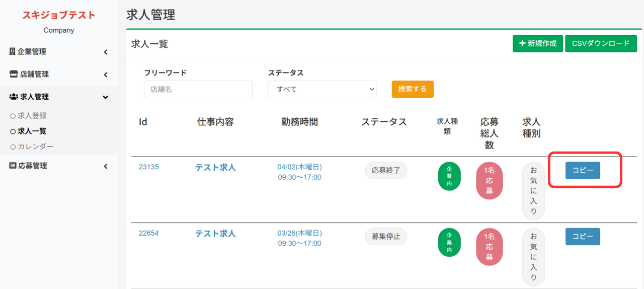Expand the 店舗管理 chevron arrow
Viewport: 644px width, 289px height.
106,75
